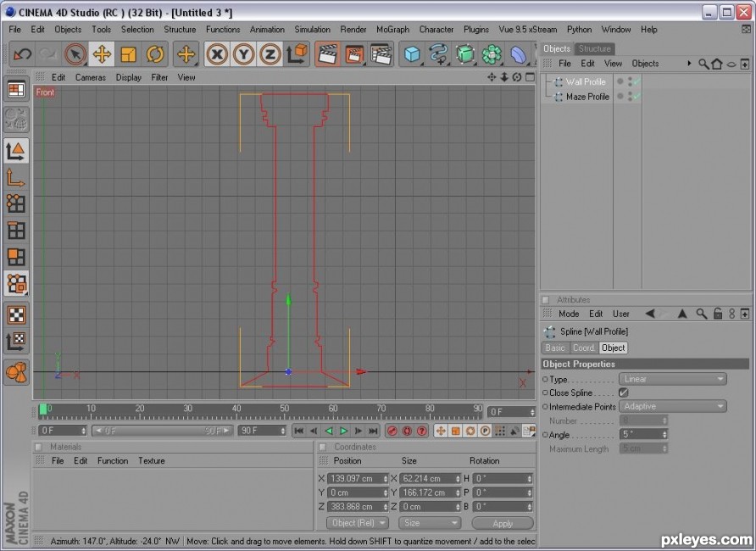Activate the Scale tool
This screenshot has height=551, width=756.
click(x=128, y=54)
